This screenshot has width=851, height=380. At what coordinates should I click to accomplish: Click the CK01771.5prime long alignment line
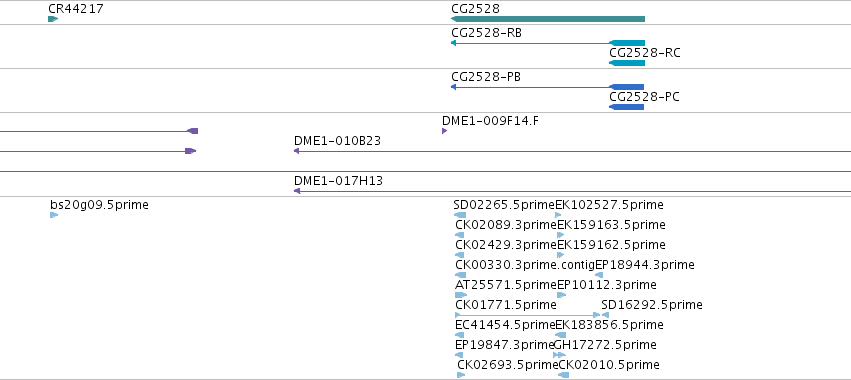[x=528, y=315]
